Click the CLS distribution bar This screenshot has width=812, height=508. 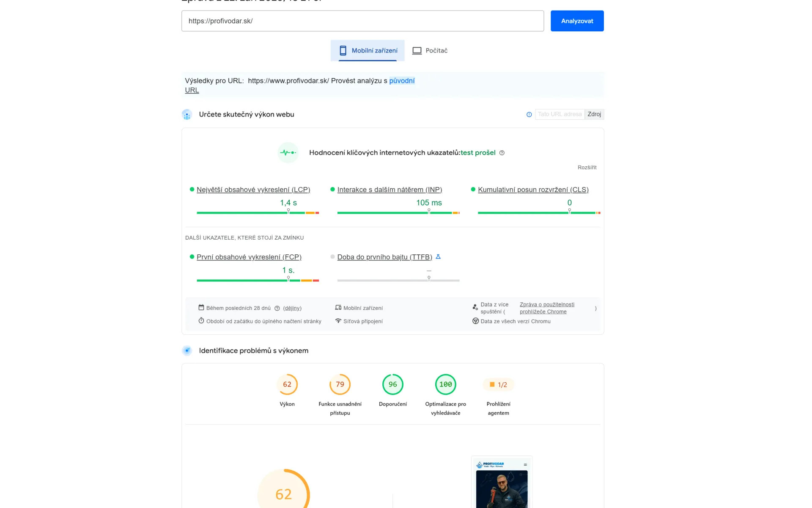pos(539,213)
